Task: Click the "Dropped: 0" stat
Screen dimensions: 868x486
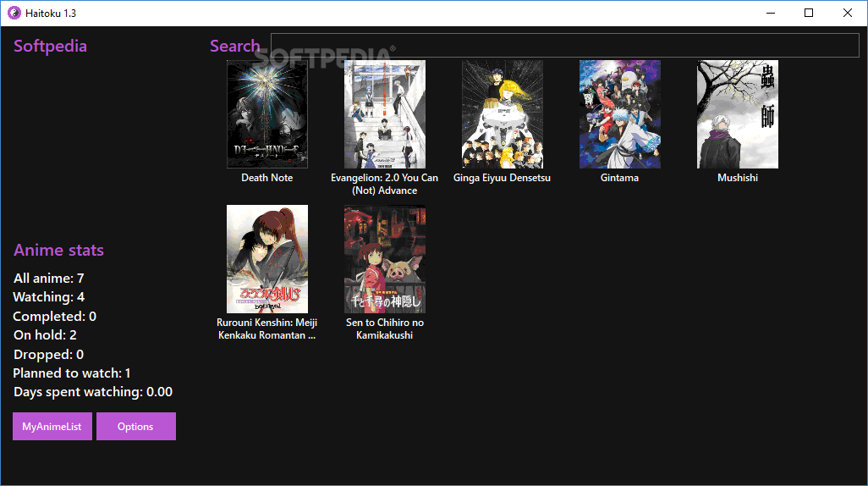Action: pyautogui.click(x=49, y=354)
